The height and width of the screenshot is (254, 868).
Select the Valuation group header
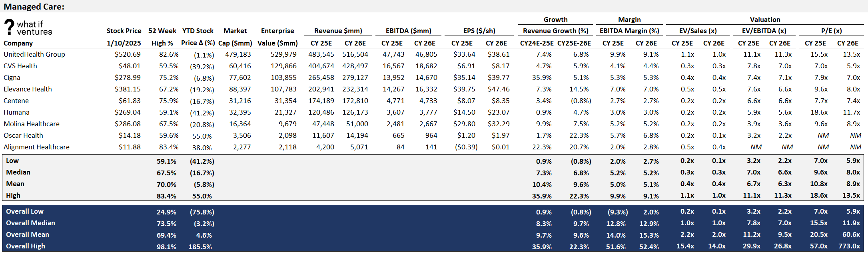[765, 20]
